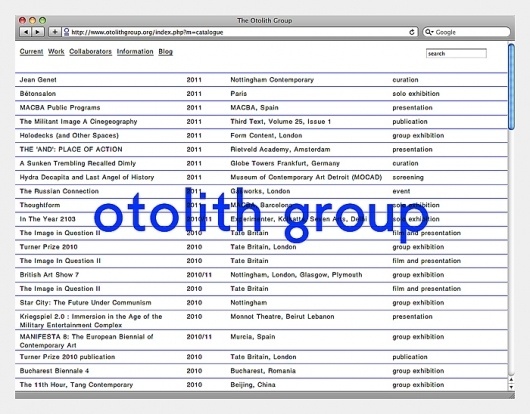Screen dimensions: 530x414
Task: Click Rietveld Academy, Amsterdam cell
Action: click(x=280, y=149)
